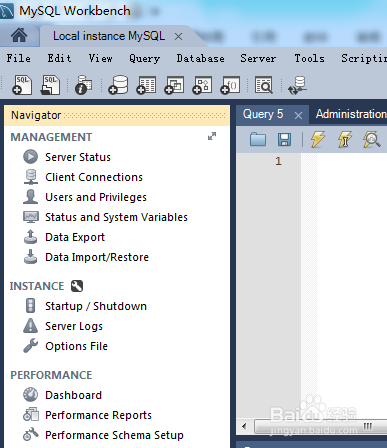The width and height of the screenshot is (387, 448).
Task: Open the object inspector info icon
Action: coord(84,85)
